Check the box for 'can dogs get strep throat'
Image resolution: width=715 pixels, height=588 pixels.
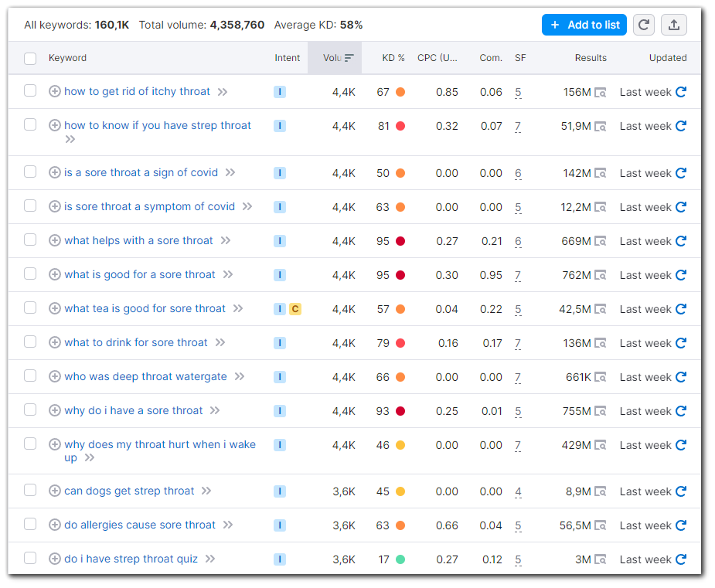click(x=30, y=490)
